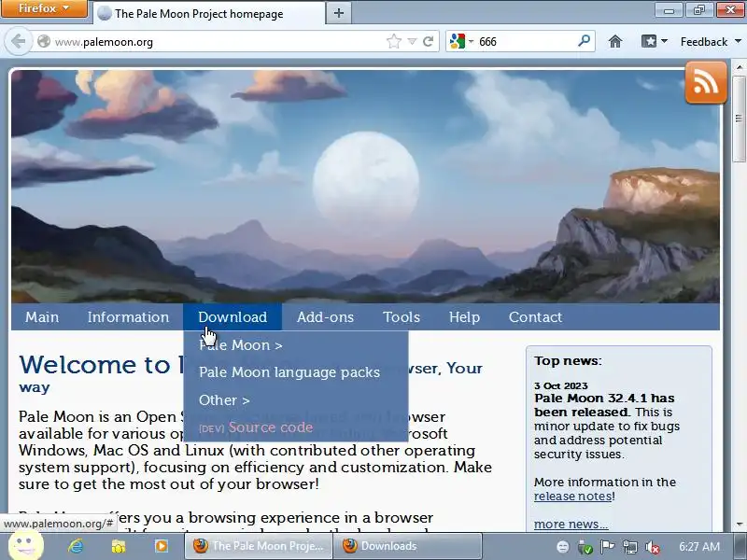Screen dimensions: 747x560
Task: Open the URL history dropdown arrow
Action: coord(412,41)
